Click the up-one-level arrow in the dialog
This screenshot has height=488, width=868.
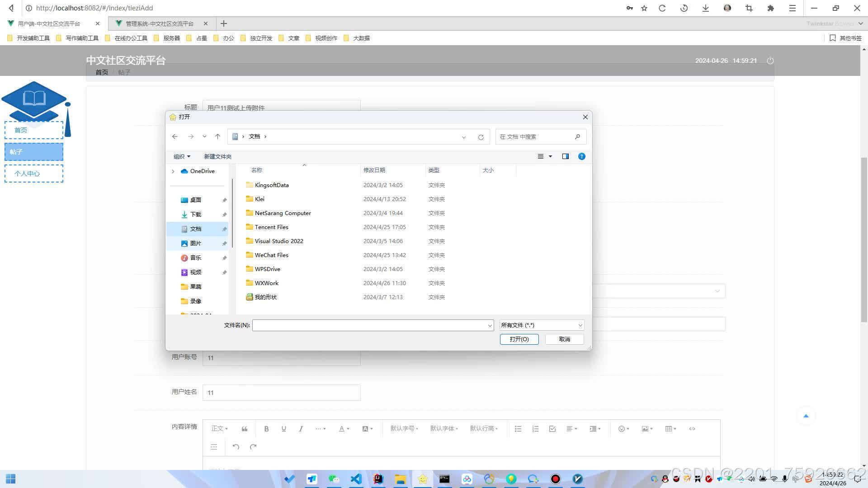point(217,136)
